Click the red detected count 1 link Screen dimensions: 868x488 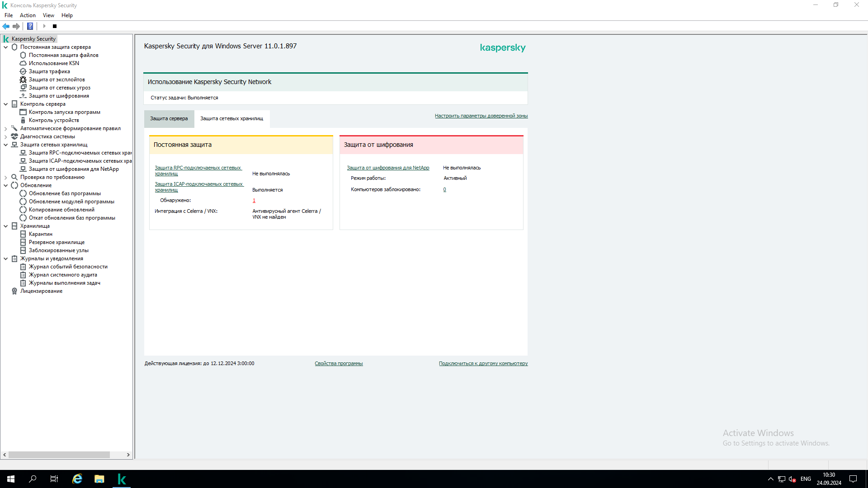click(x=254, y=201)
